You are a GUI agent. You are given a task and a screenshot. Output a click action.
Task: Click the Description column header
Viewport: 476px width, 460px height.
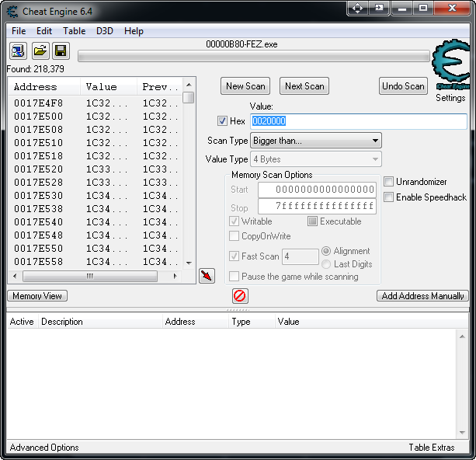(100, 322)
